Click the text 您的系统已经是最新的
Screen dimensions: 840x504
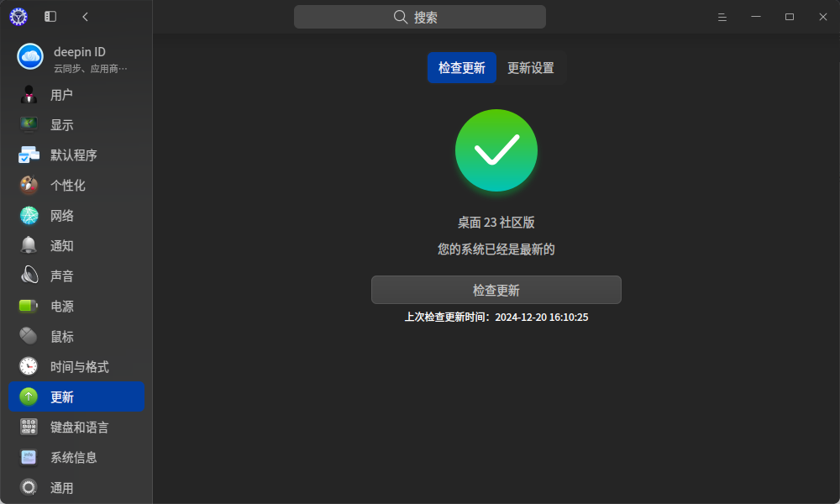(496, 249)
